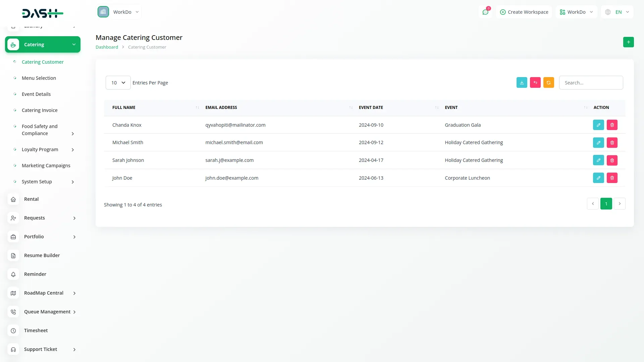This screenshot has height=362, width=644.
Task: Open Menu Selection in sidebar
Action: tap(39, 78)
